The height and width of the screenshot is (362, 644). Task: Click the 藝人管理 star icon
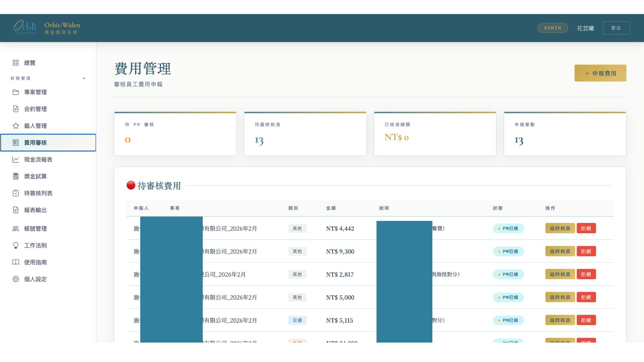click(16, 126)
